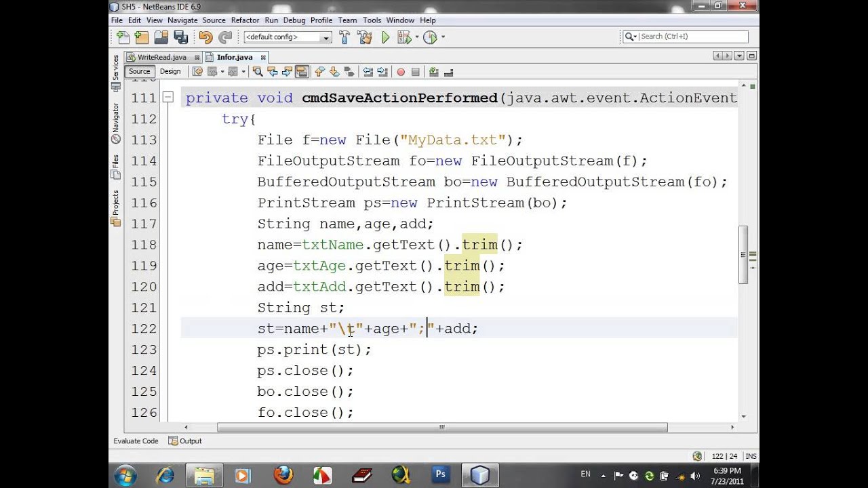Click Toggle Bookmark icon
The image size is (868, 488).
pos(349,71)
